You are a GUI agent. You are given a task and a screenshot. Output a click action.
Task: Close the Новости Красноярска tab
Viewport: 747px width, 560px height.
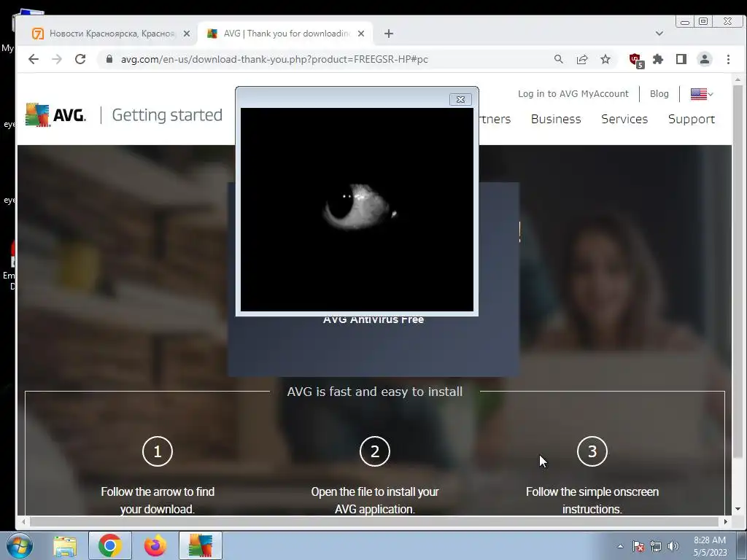pyautogui.click(x=187, y=34)
